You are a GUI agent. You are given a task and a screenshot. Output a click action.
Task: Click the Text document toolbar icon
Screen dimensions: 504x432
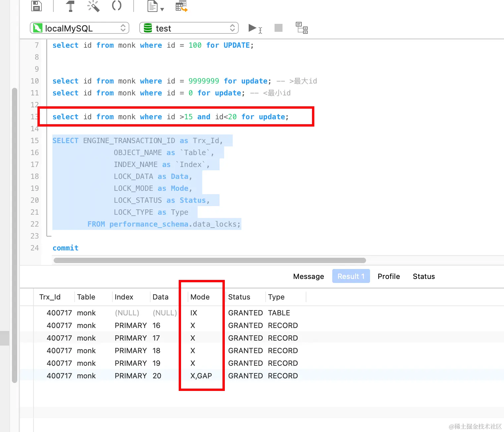[x=152, y=6]
